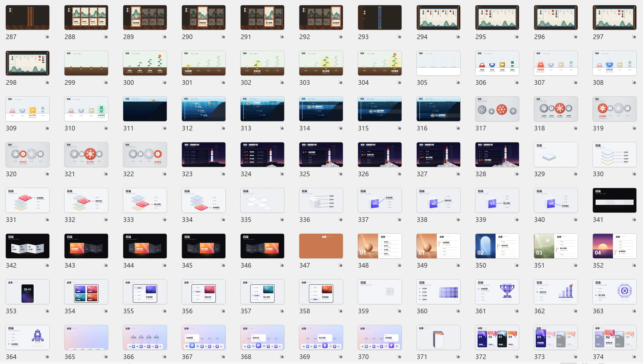The height and width of the screenshot is (364, 643).
Task: Open slide 312 deep ocean thumbnail
Action: (x=204, y=109)
